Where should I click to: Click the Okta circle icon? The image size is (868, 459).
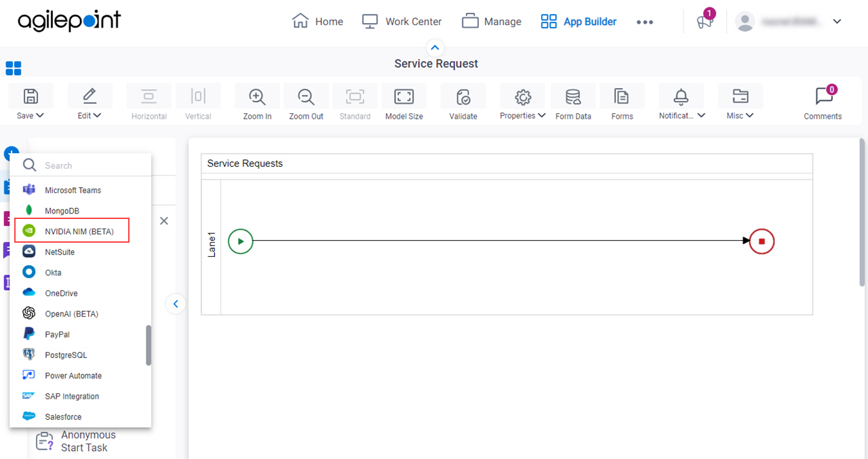(x=29, y=273)
